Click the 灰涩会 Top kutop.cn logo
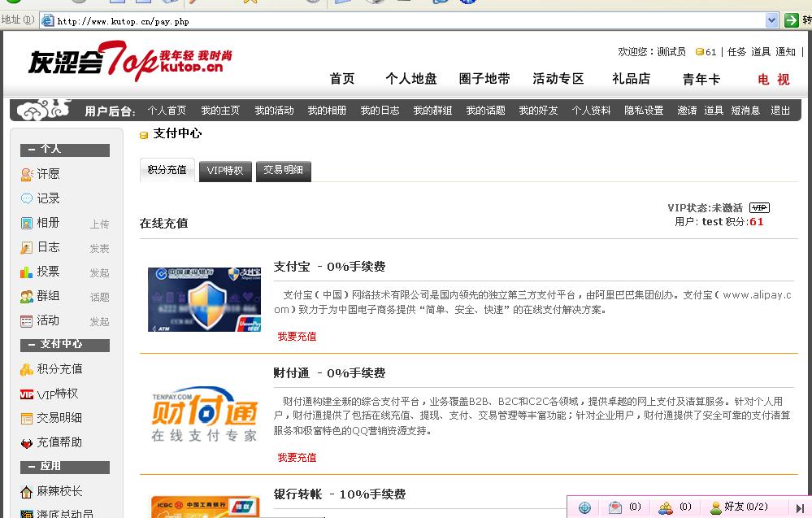The image size is (812, 518). [130, 61]
